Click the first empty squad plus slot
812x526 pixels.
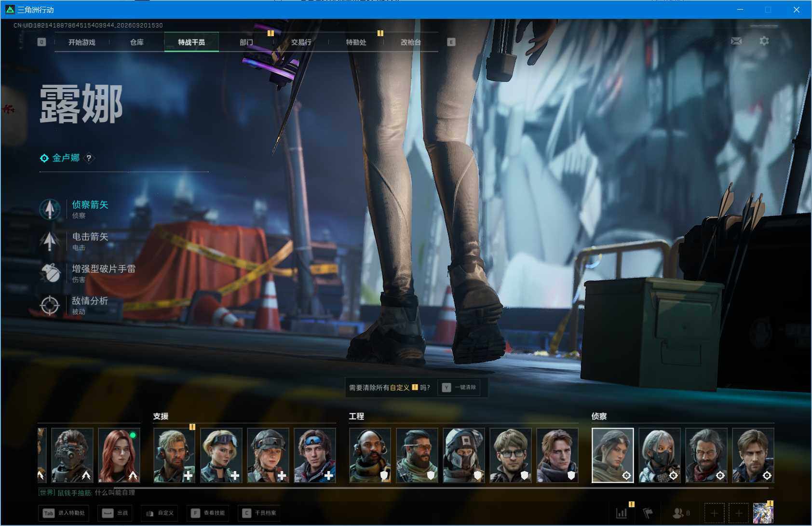click(x=714, y=513)
